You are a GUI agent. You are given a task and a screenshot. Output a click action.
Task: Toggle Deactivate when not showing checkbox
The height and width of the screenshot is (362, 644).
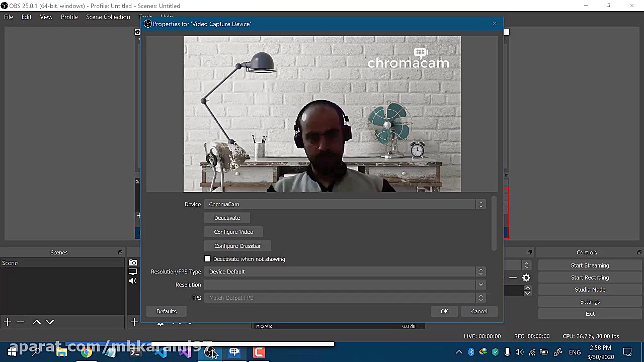[x=207, y=259]
